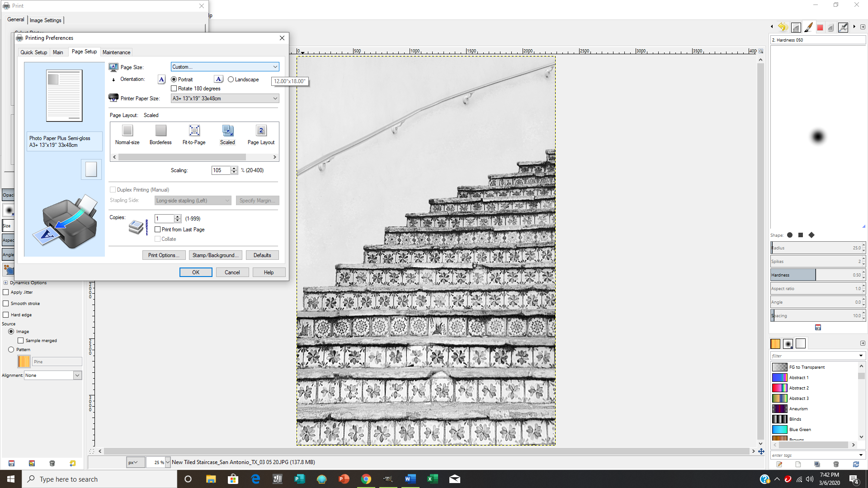868x488 pixels.
Task: Select the Fit-to-Page layout icon
Action: click(x=194, y=135)
